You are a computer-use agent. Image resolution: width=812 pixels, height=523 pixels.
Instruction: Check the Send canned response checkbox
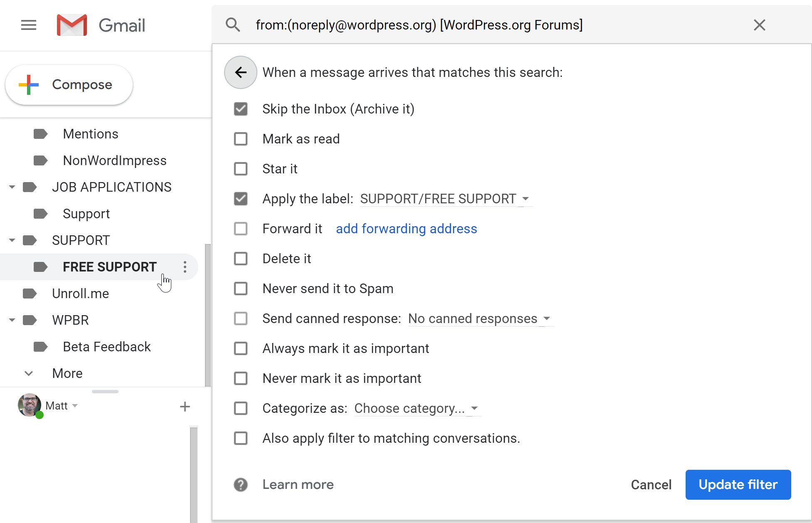(241, 318)
